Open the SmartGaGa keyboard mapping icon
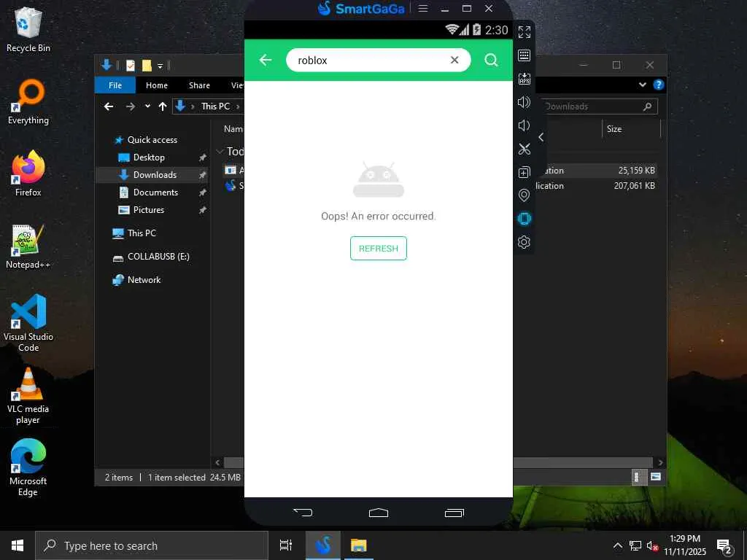 [x=524, y=55]
